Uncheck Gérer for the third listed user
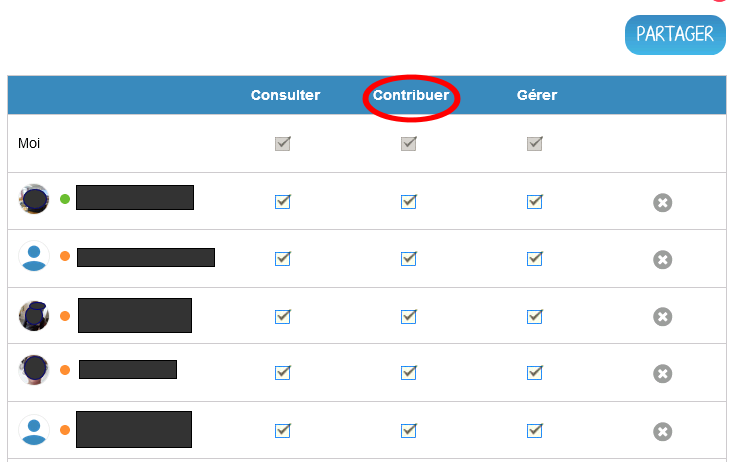Screen dimensions: 733x462 pyautogui.click(x=535, y=316)
